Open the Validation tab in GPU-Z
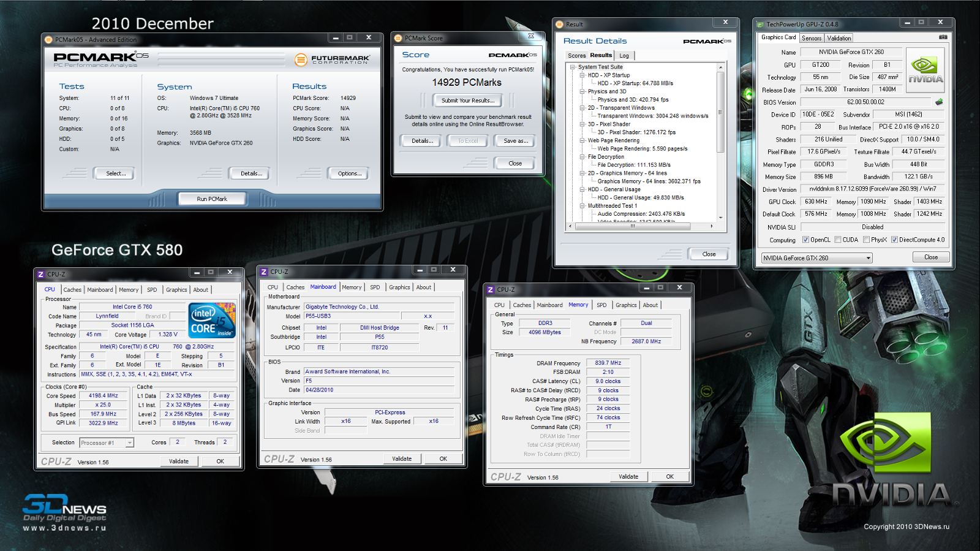Viewport: 980px width, 551px height. [839, 38]
